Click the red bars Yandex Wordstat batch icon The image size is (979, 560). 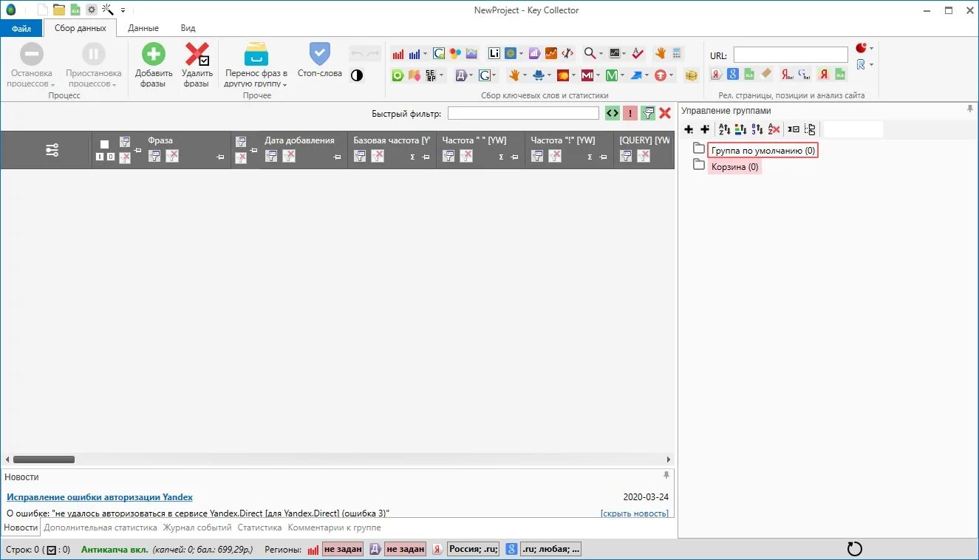pyautogui.click(x=398, y=54)
